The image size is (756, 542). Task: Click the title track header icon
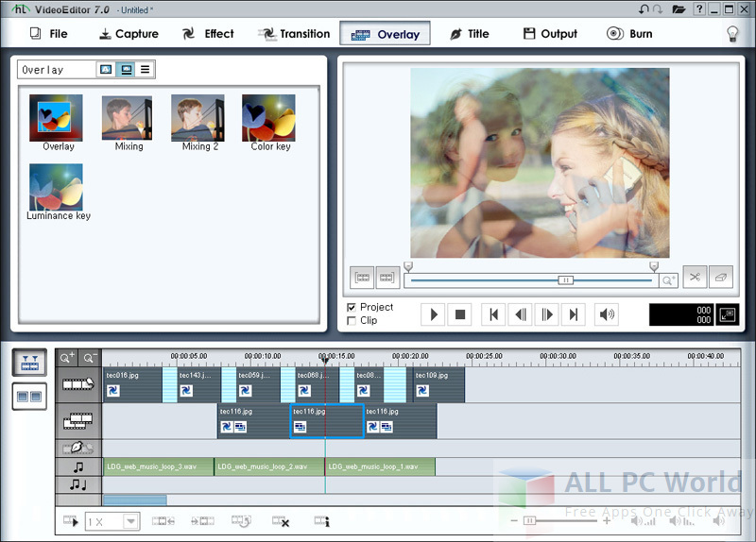point(78,449)
